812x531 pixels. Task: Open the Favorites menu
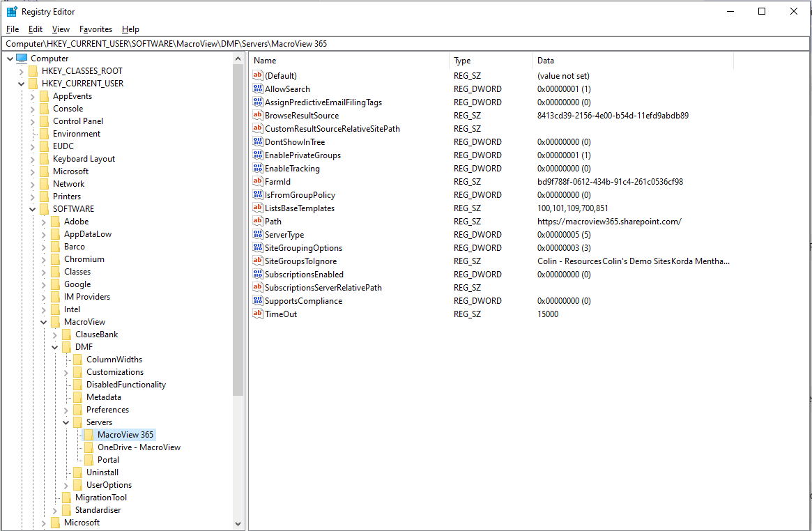[95, 29]
